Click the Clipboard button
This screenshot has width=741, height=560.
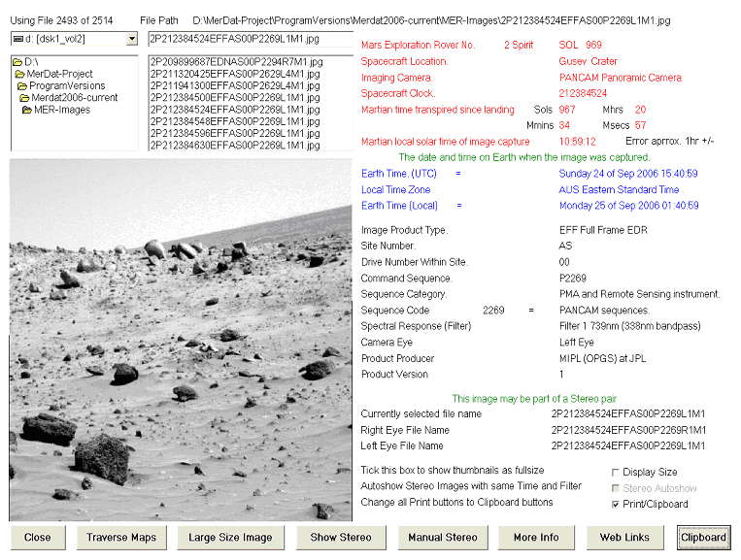tap(703, 537)
